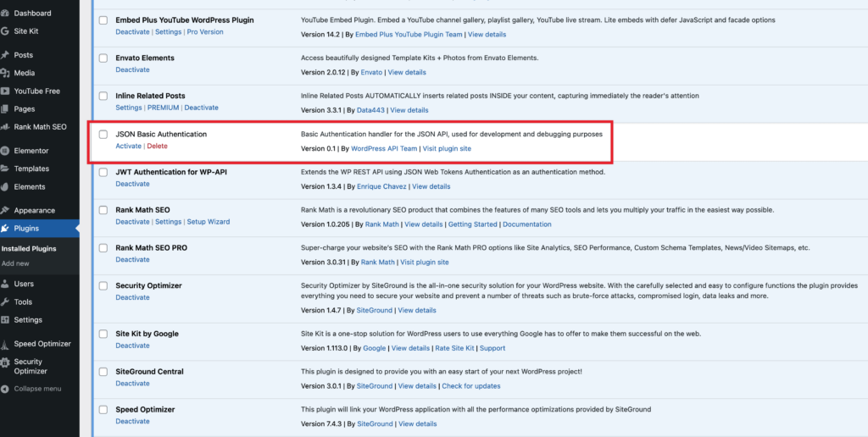The width and height of the screenshot is (868, 437).
Task: Select the JWT Authentication for WP-API checkbox
Action: pyautogui.click(x=103, y=173)
